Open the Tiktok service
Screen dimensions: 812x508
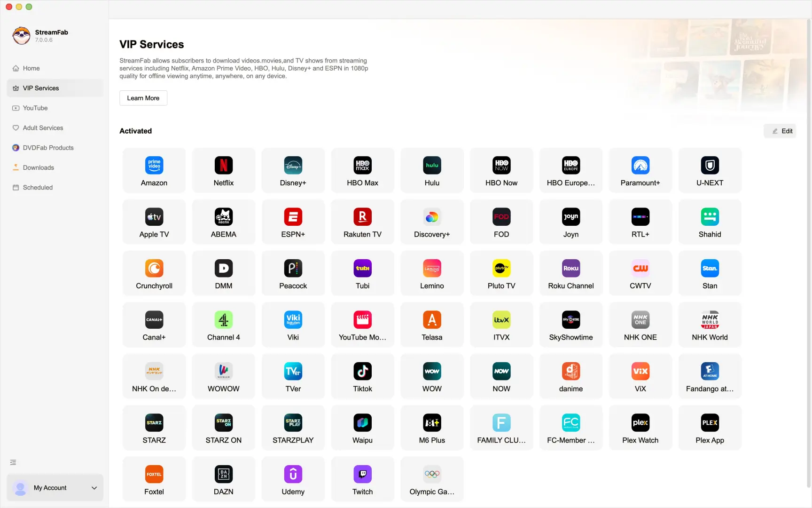pyautogui.click(x=362, y=376)
